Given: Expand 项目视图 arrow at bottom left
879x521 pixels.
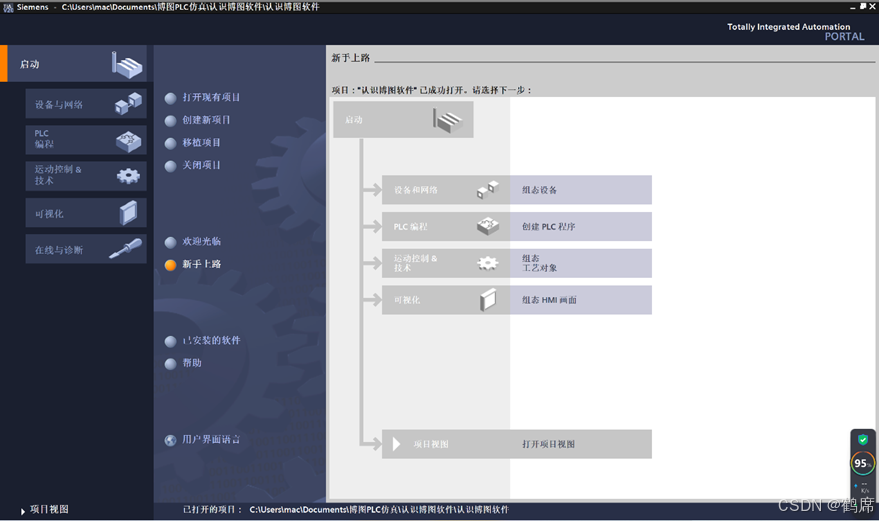Looking at the screenshot, I should pos(22,511).
